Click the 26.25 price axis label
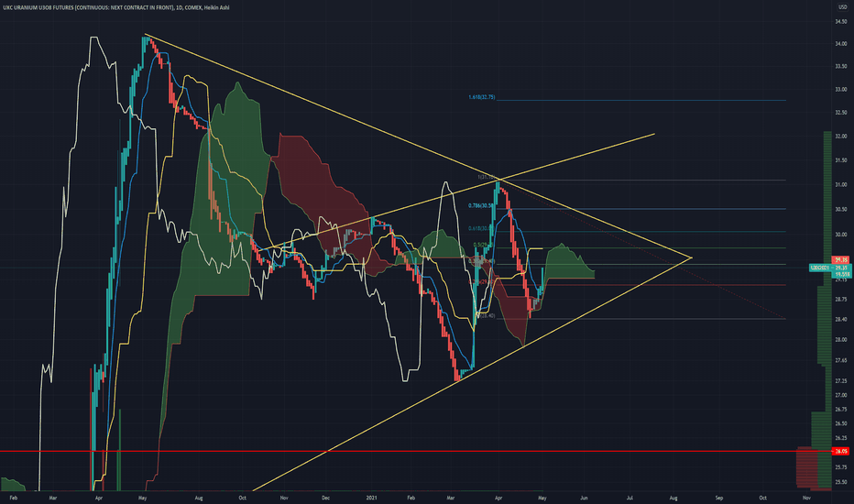The image size is (854, 504). click(841, 437)
